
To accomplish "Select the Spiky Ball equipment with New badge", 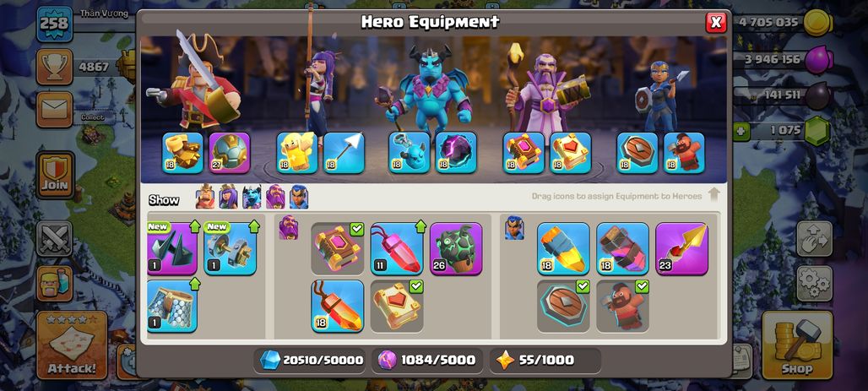I will click(x=172, y=248).
